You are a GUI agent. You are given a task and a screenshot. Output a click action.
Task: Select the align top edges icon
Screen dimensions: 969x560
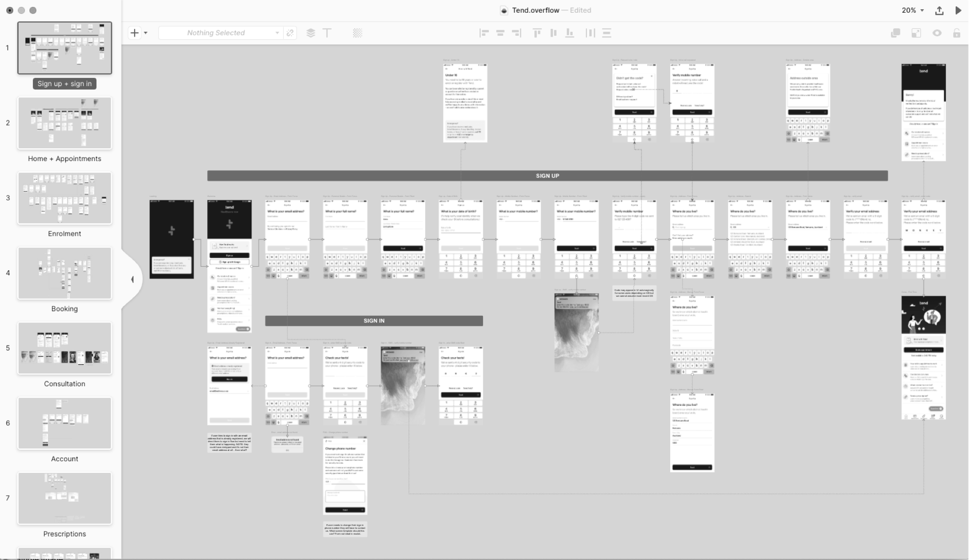point(537,33)
